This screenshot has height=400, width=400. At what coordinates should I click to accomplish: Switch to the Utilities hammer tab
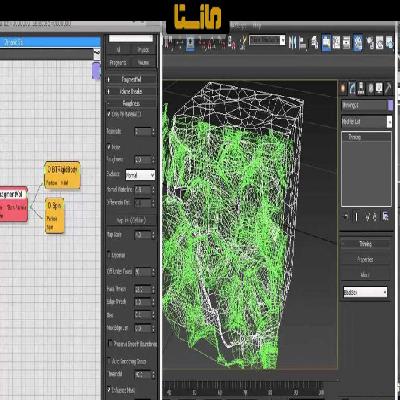pos(388,88)
